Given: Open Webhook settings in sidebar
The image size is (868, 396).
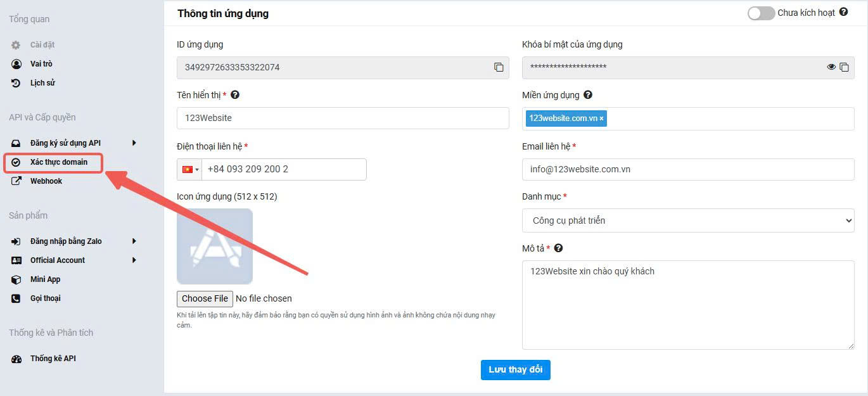Looking at the screenshot, I should (46, 181).
